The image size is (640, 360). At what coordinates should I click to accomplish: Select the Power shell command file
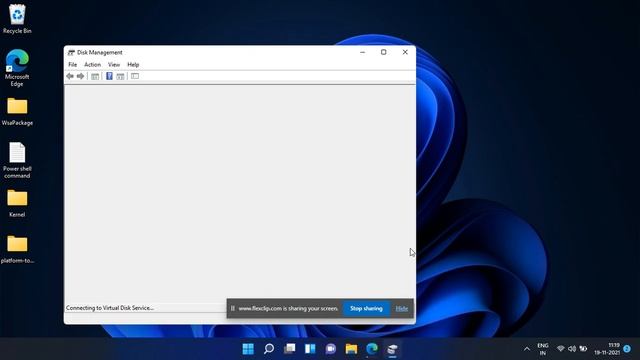point(17,160)
